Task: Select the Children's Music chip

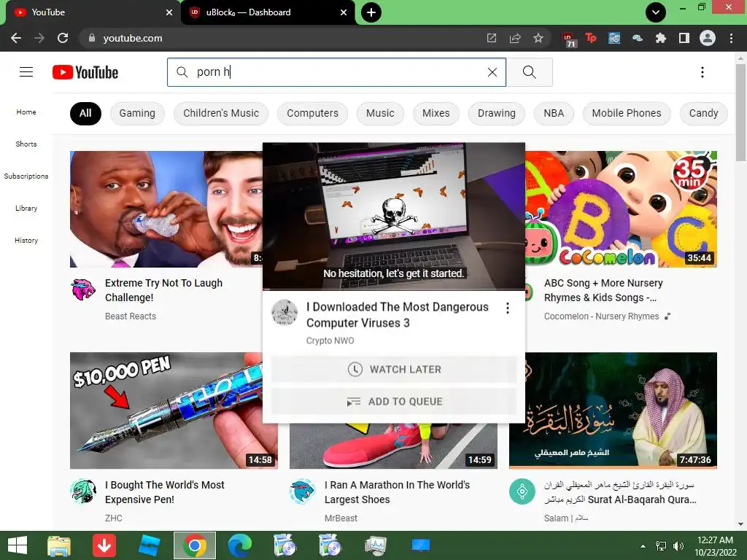Action: point(221,113)
